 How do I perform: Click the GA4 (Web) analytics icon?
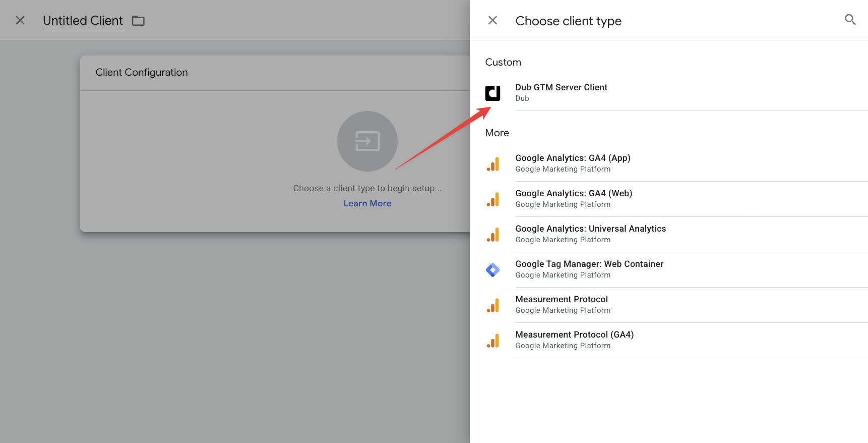point(492,199)
